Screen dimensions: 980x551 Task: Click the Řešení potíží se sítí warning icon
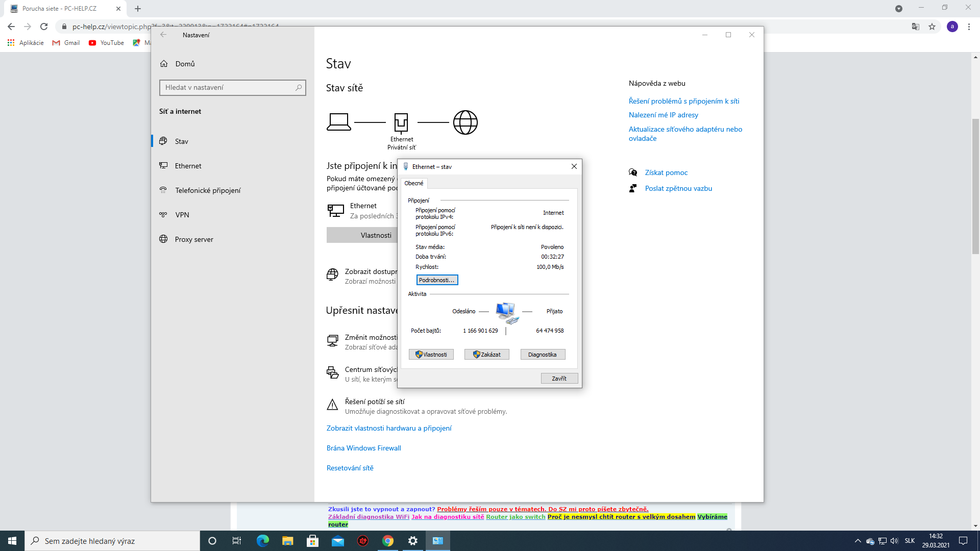coord(332,405)
